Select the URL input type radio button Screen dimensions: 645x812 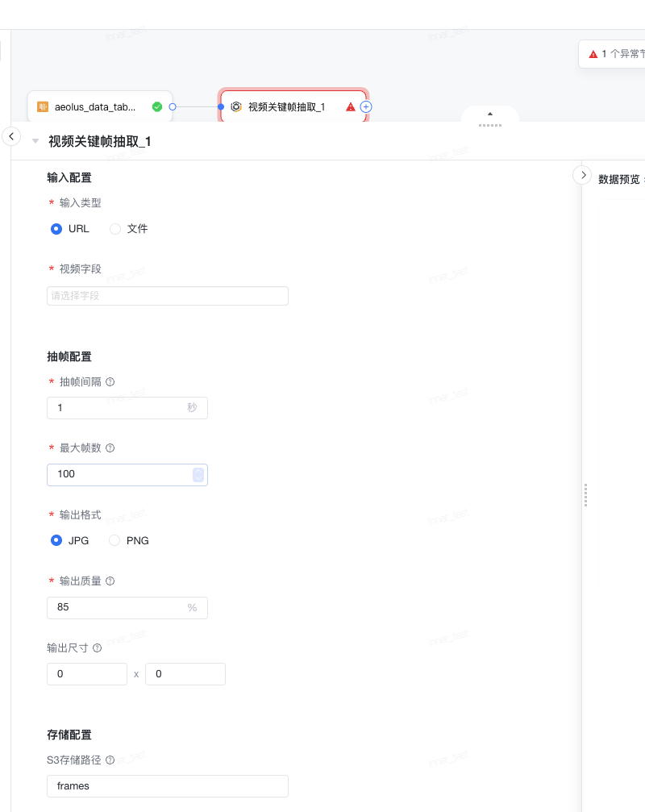click(56, 229)
